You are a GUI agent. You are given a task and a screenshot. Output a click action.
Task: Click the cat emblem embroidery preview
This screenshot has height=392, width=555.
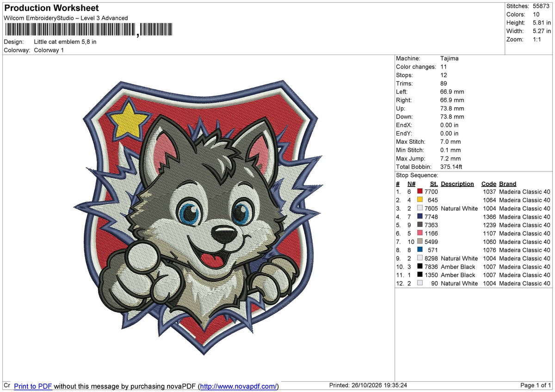(x=197, y=217)
